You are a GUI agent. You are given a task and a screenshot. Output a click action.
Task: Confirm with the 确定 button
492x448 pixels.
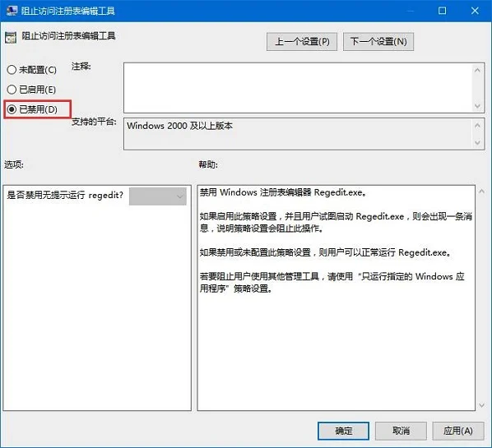343,431
